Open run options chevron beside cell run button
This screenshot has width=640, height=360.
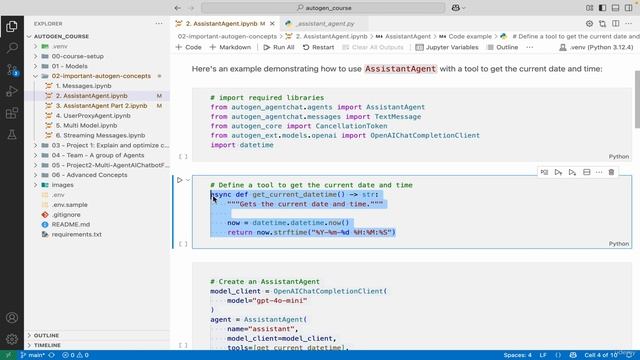[188, 180]
